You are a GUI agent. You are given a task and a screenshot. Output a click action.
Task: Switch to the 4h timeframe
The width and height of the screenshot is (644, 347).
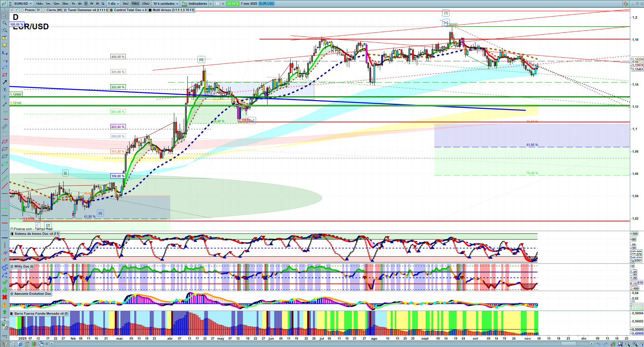(x=80, y=4)
